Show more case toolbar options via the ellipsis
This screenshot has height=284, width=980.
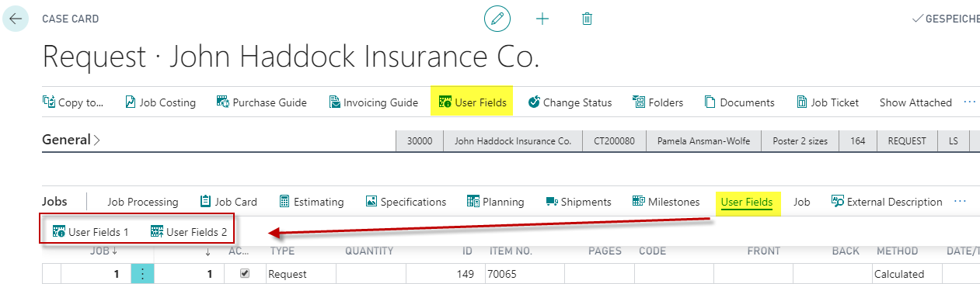point(969,102)
